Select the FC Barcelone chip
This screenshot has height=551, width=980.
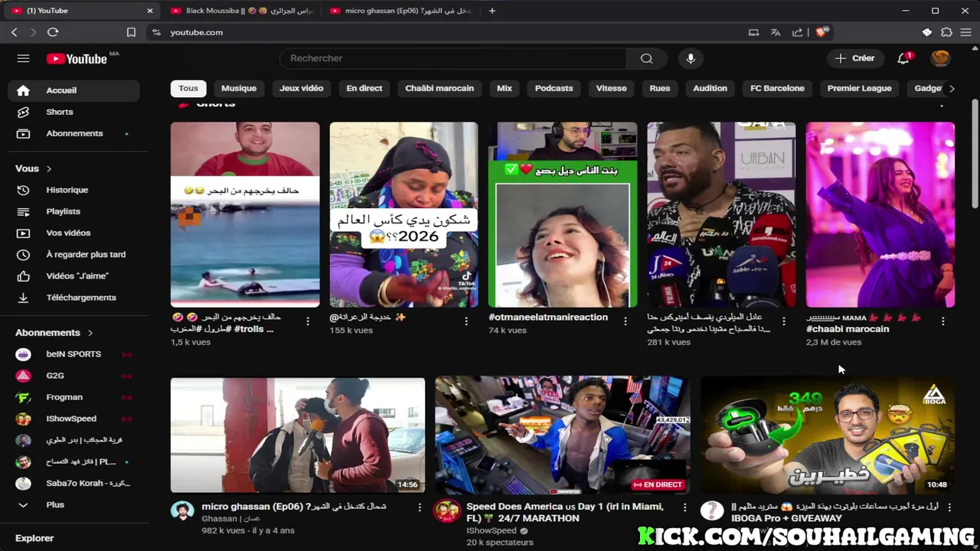[x=777, y=88]
